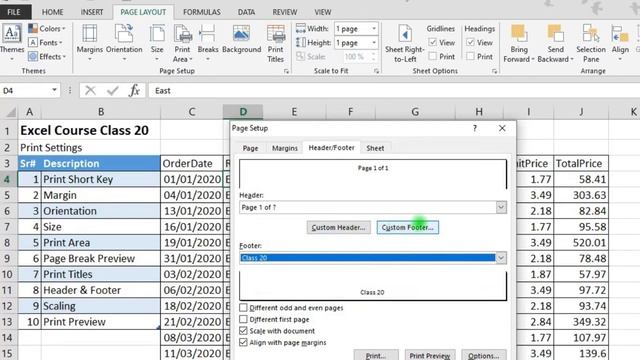This screenshot has height=360, width=640.
Task: Click Bring Forward icon
Action: click(519, 33)
